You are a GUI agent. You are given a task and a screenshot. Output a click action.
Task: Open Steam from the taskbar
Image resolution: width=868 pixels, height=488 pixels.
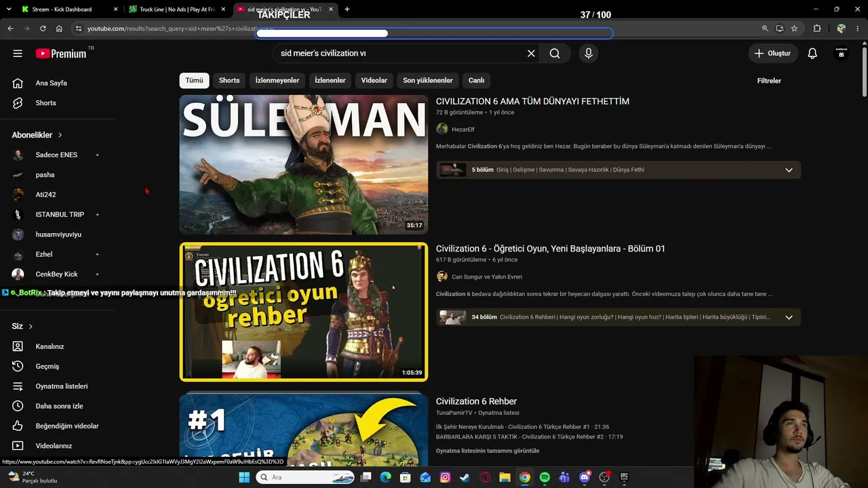tap(465, 477)
